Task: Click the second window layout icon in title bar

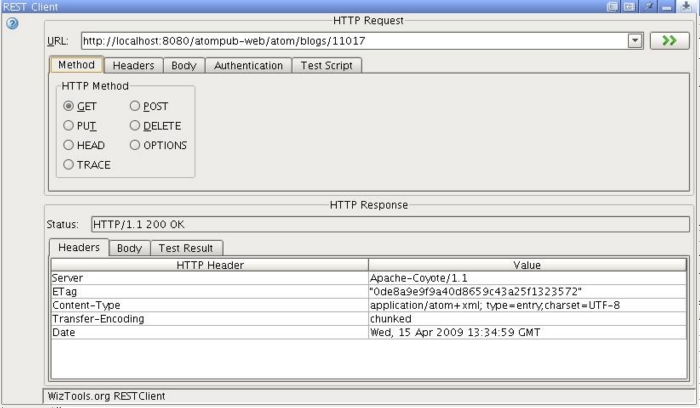Action: 630,7
